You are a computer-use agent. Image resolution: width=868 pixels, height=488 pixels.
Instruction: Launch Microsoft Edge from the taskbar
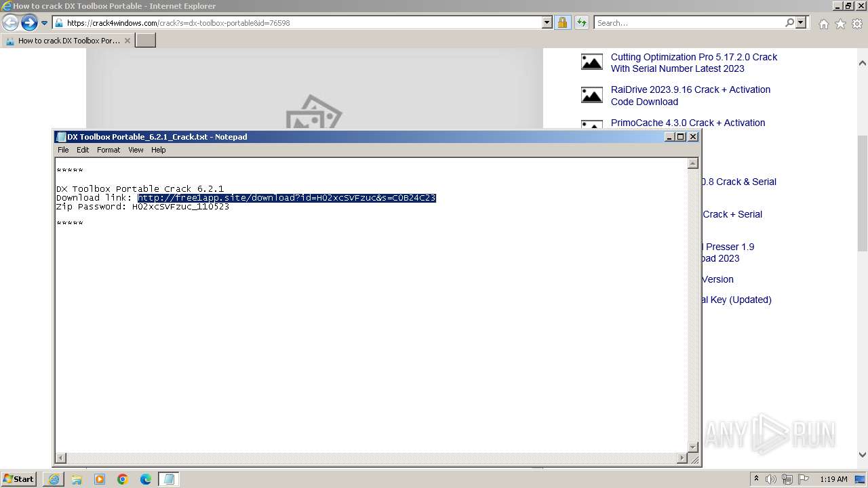click(146, 479)
